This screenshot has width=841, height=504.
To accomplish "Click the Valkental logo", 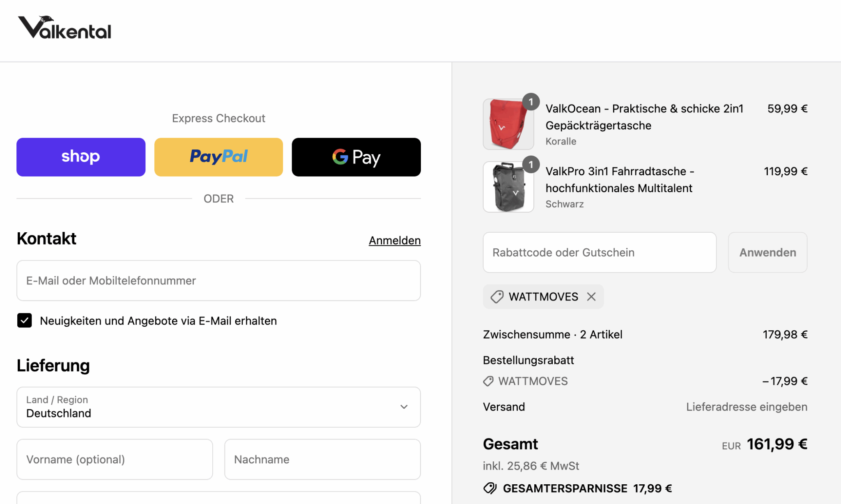I will coord(64,27).
